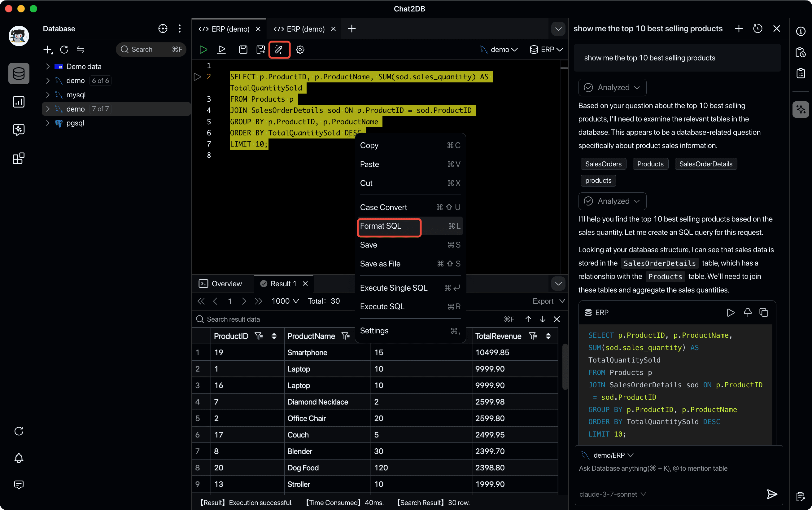The image size is (812, 510).
Task: Click the refresh icon at the sidebar bottom
Action: [x=19, y=431]
